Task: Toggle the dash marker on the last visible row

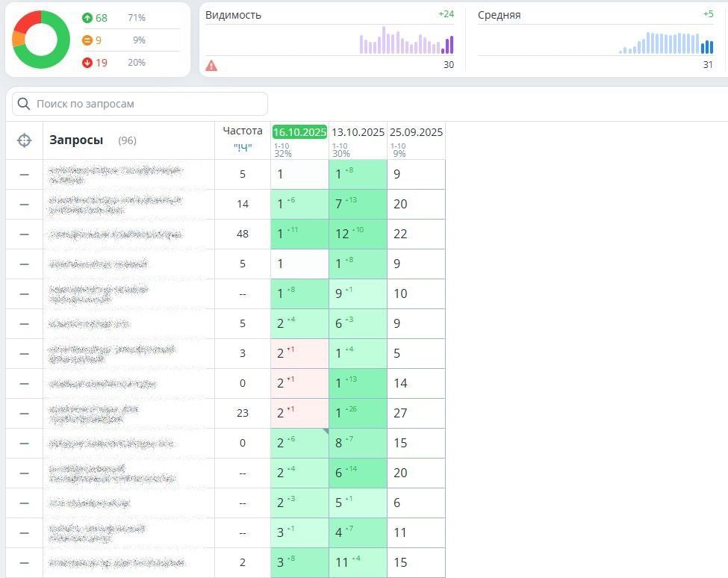Action: pyautogui.click(x=24, y=562)
